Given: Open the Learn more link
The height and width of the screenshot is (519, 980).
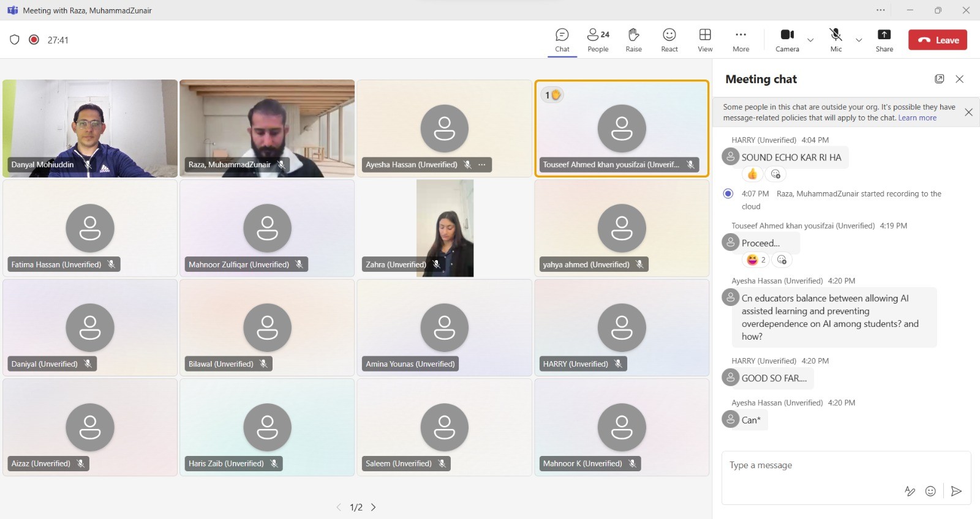Looking at the screenshot, I should pos(917,118).
